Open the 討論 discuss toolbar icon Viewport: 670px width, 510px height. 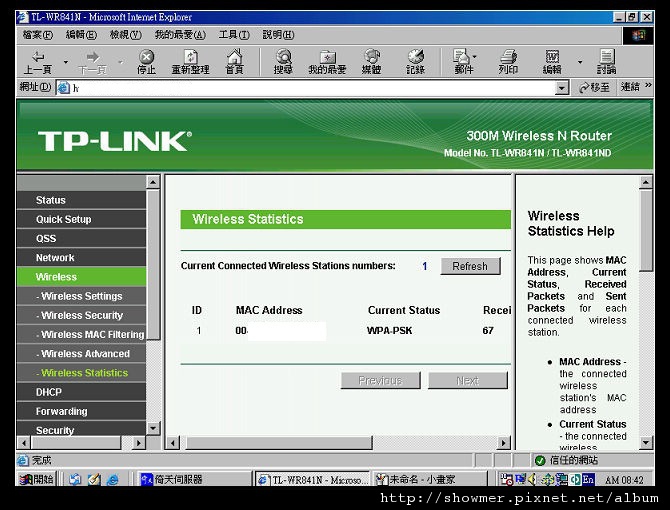606,62
